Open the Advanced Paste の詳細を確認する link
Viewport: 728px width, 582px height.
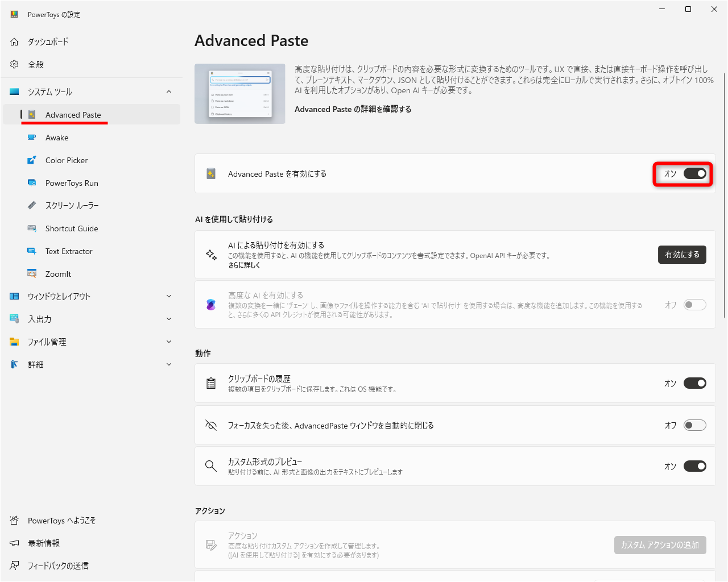(353, 109)
